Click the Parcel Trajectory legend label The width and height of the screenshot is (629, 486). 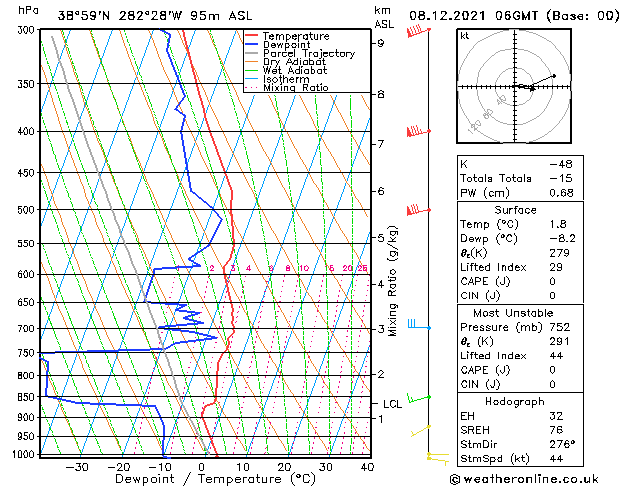pyautogui.click(x=308, y=54)
